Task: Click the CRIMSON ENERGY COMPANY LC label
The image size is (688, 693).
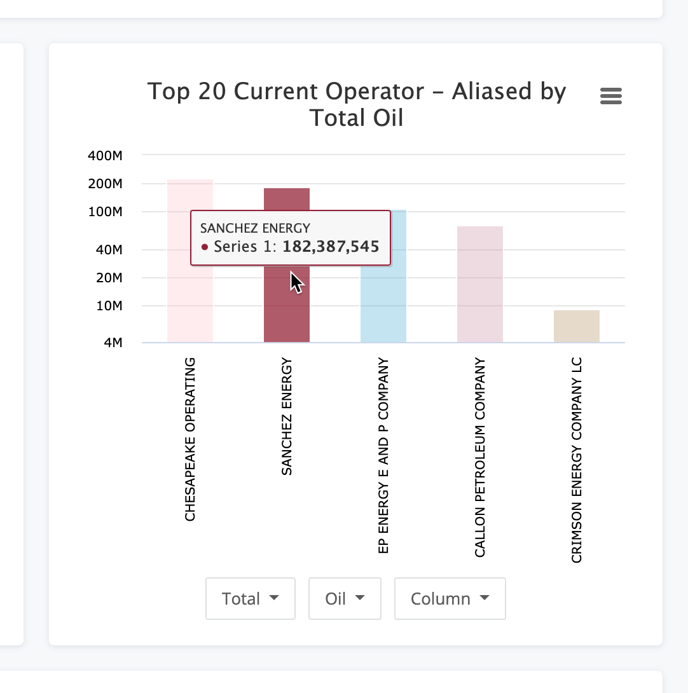Action: point(577,460)
